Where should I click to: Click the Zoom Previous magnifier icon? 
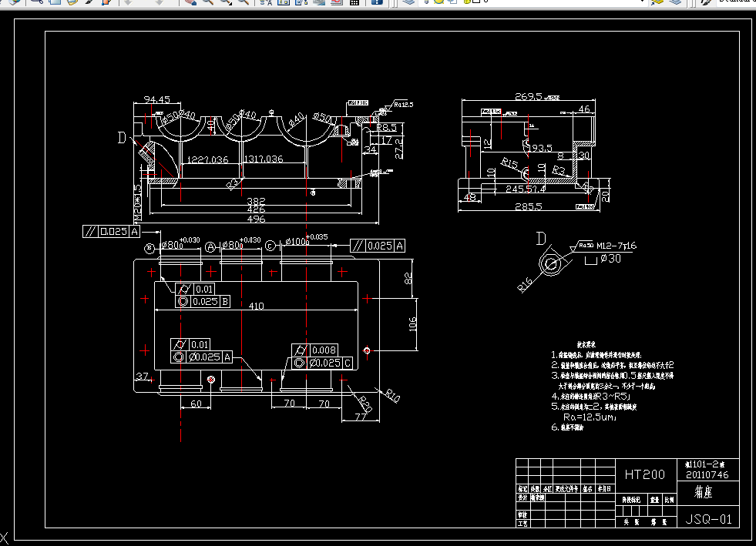(x=244, y=2)
